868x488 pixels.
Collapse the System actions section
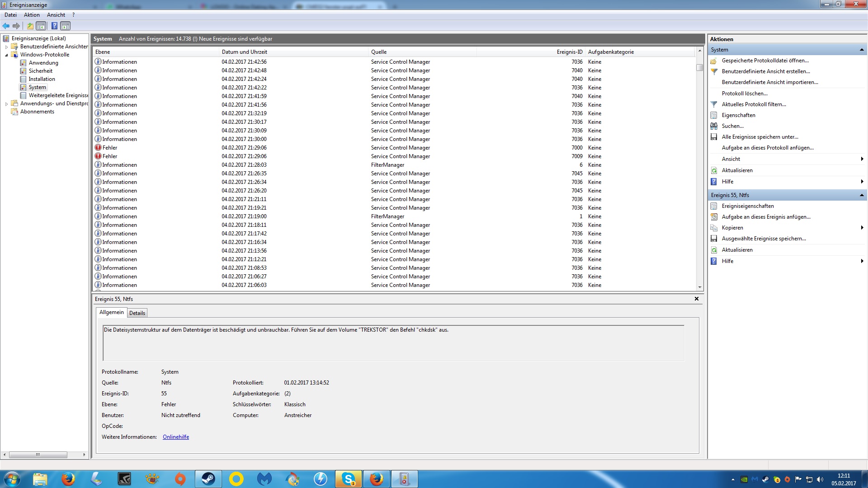(861, 50)
